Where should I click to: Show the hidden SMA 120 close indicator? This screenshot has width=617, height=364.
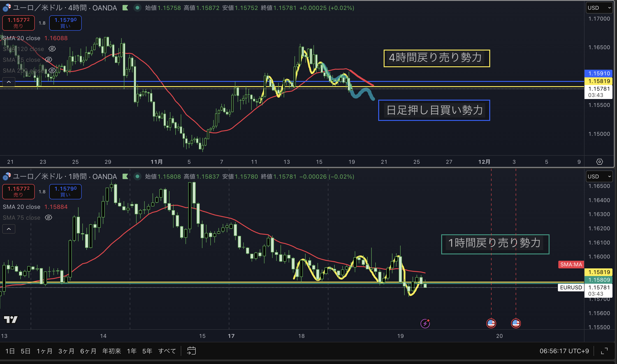52,49
